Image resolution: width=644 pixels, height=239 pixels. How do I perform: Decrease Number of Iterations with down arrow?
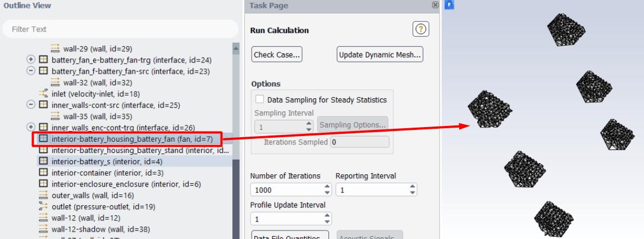(x=327, y=193)
